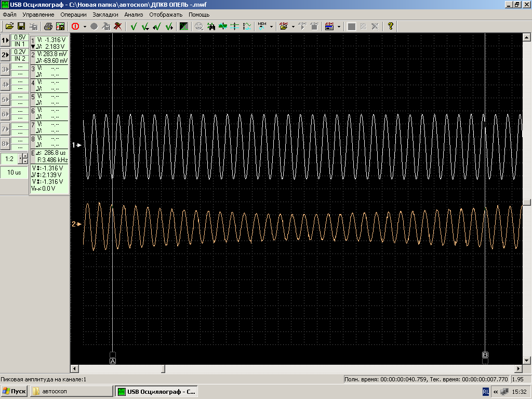This screenshot has width=532, height=399.
Task: Click the vertical scrollbar thumb
Action: (527, 202)
